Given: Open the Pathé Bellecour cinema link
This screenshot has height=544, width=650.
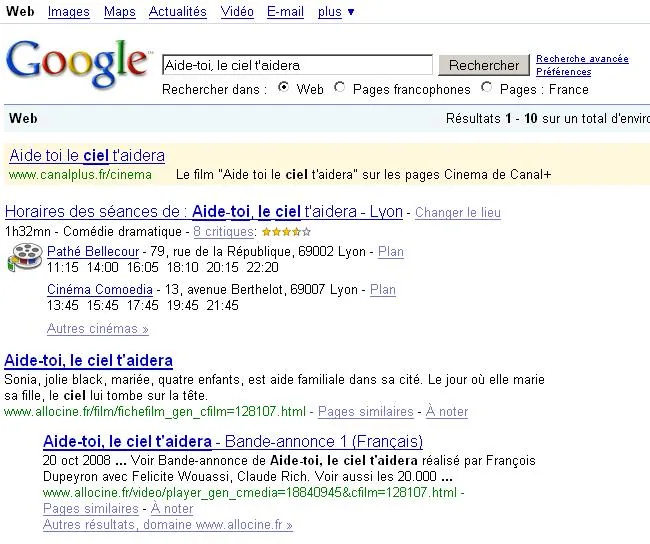Looking at the screenshot, I should [93, 251].
